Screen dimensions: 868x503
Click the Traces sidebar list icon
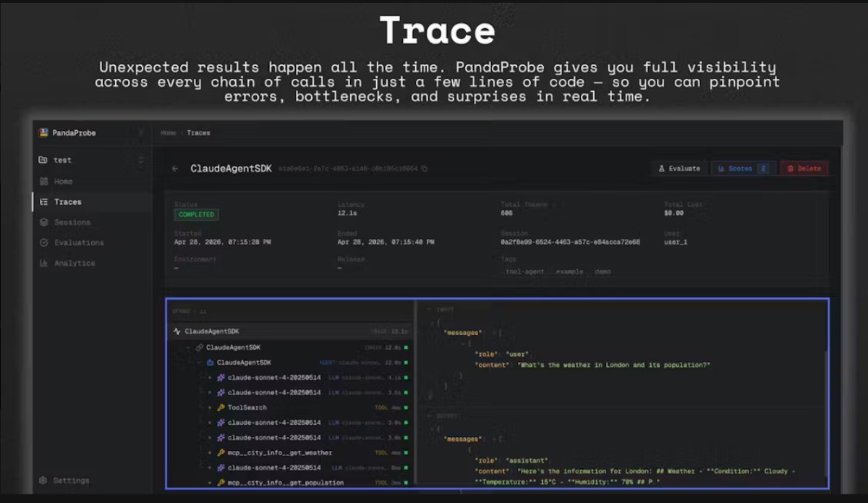click(x=44, y=202)
